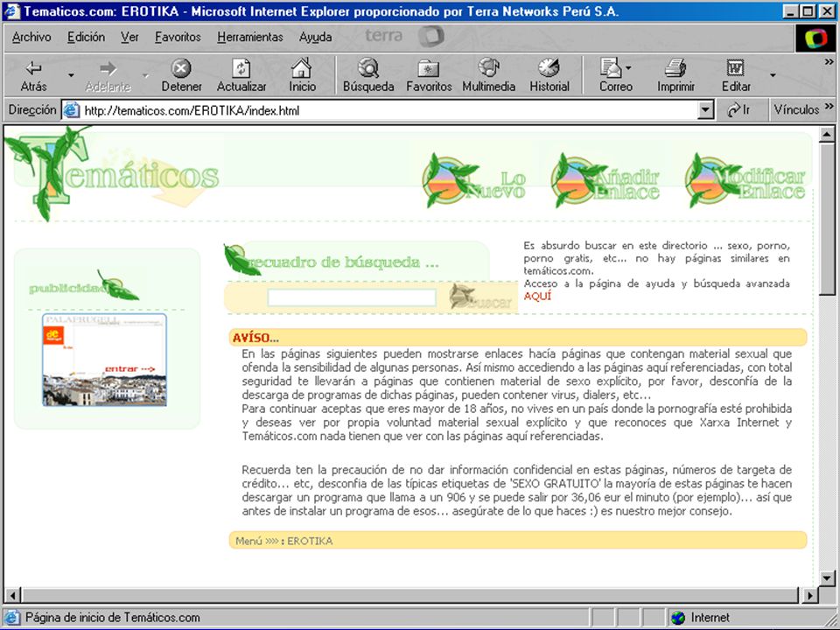840x630 pixels.
Task: Click into the search text box
Action: click(352, 297)
